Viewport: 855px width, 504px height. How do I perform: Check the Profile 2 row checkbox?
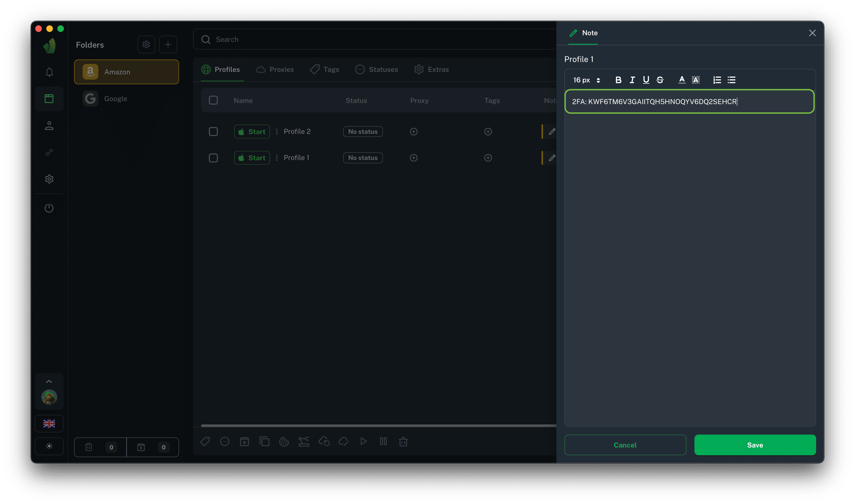coord(213,131)
